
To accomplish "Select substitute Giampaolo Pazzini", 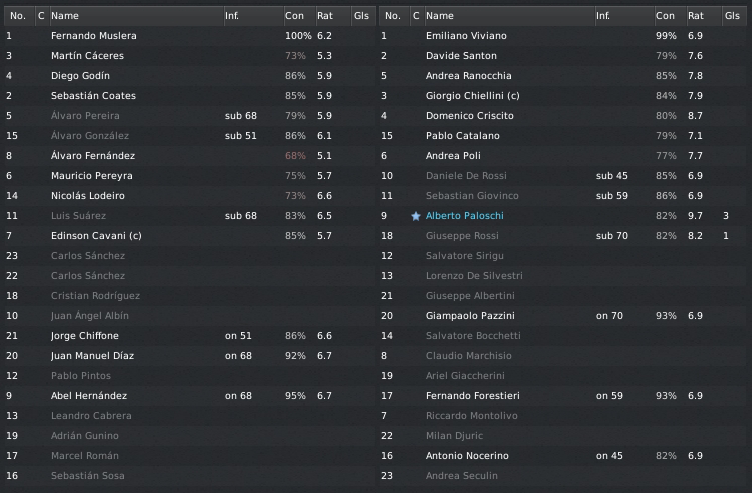I will [467, 316].
